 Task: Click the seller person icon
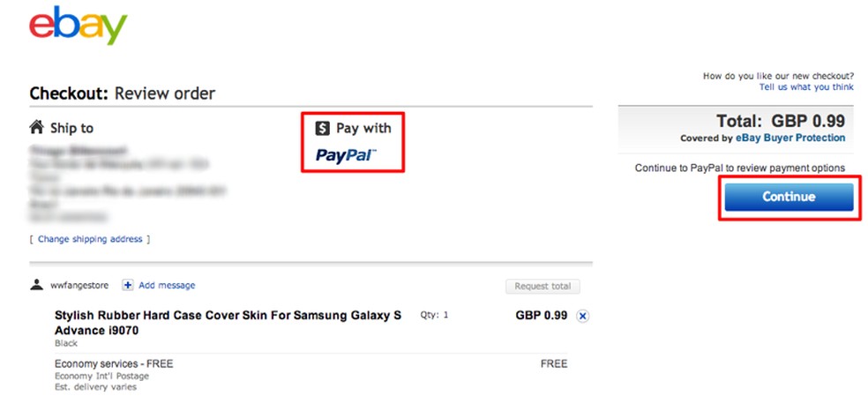pyautogui.click(x=36, y=285)
